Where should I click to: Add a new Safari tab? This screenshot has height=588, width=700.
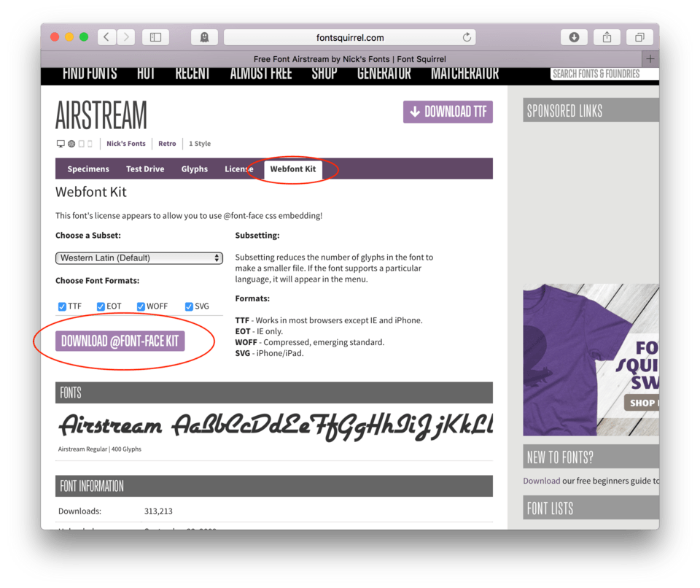650,58
